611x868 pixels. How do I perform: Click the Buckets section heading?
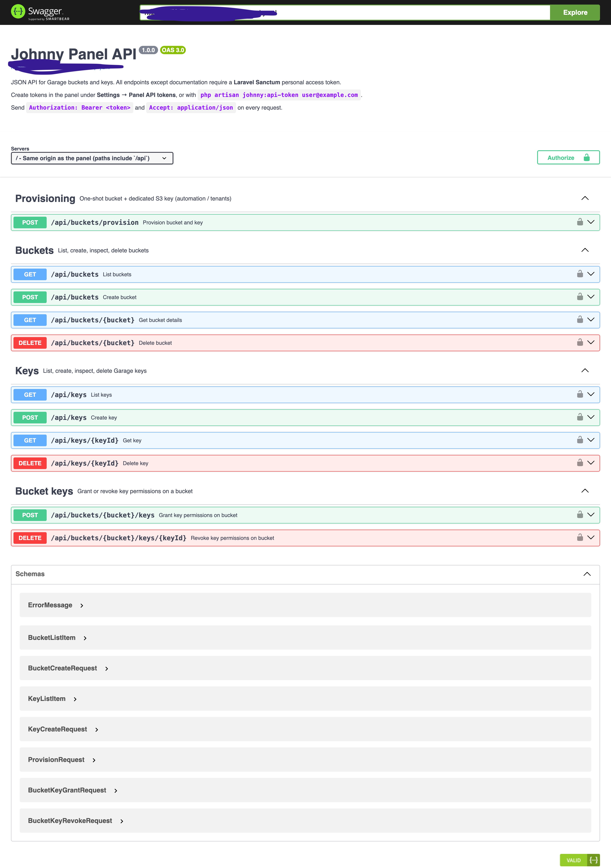pyautogui.click(x=34, y=250)
